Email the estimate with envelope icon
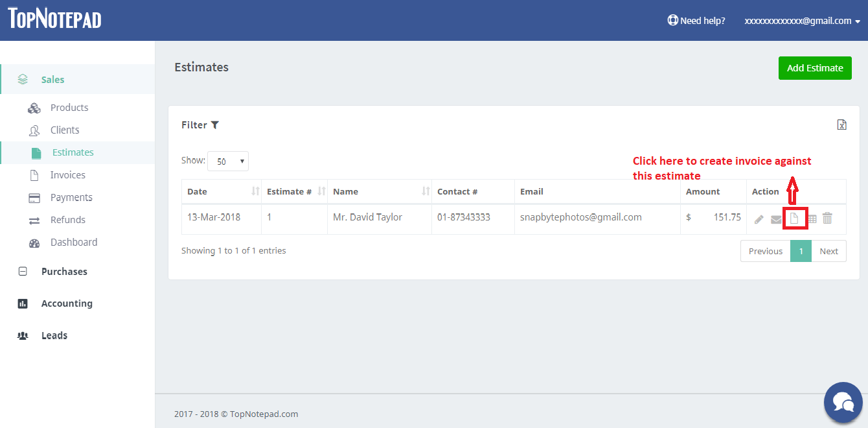The image size is (868, 428). click(776, 219)
